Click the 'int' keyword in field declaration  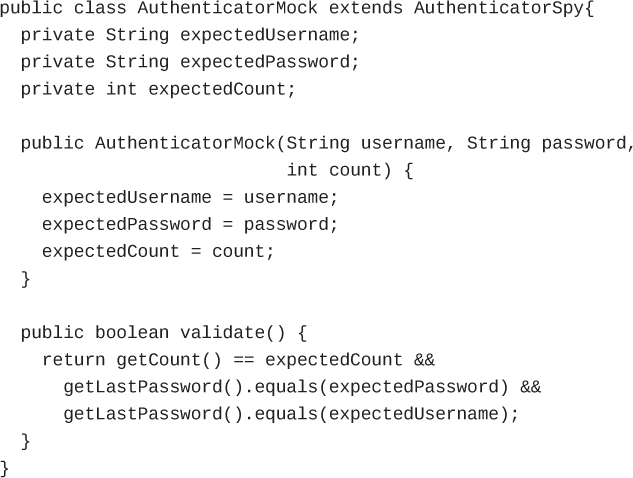121,89
